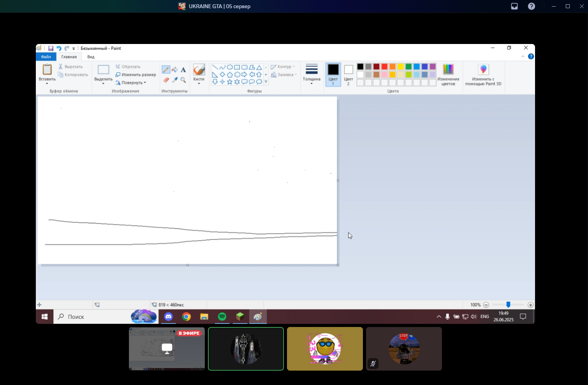Activate the Цвет 2 color slot
588x385 pixels.
click(x=349, y=74)
